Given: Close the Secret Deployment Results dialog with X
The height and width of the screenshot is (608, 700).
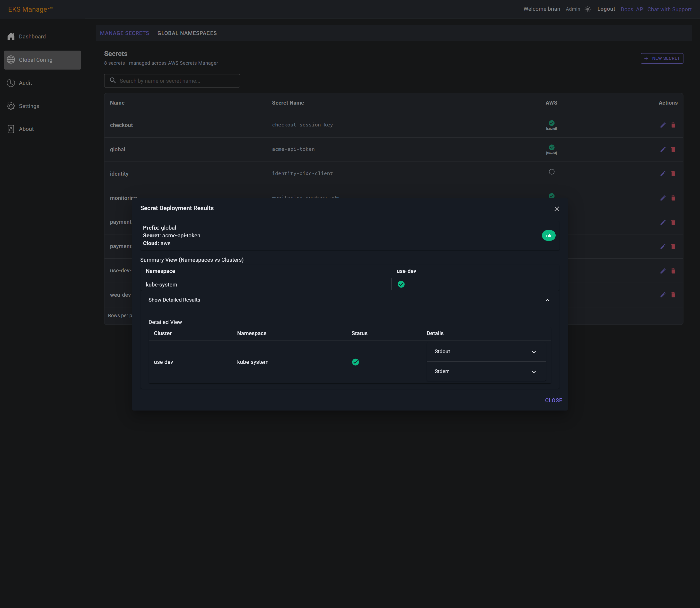Looking at the screenshot, I should pos(557,209).
